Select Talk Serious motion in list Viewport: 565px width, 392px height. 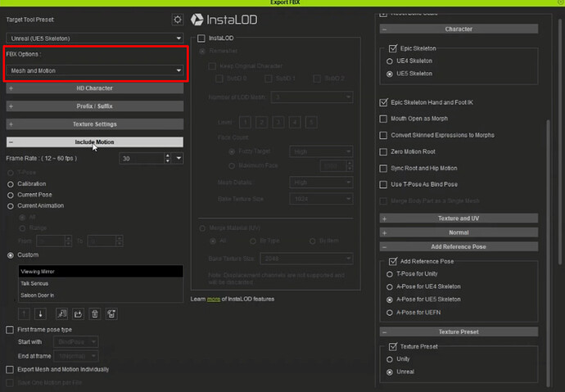[101, 283]
